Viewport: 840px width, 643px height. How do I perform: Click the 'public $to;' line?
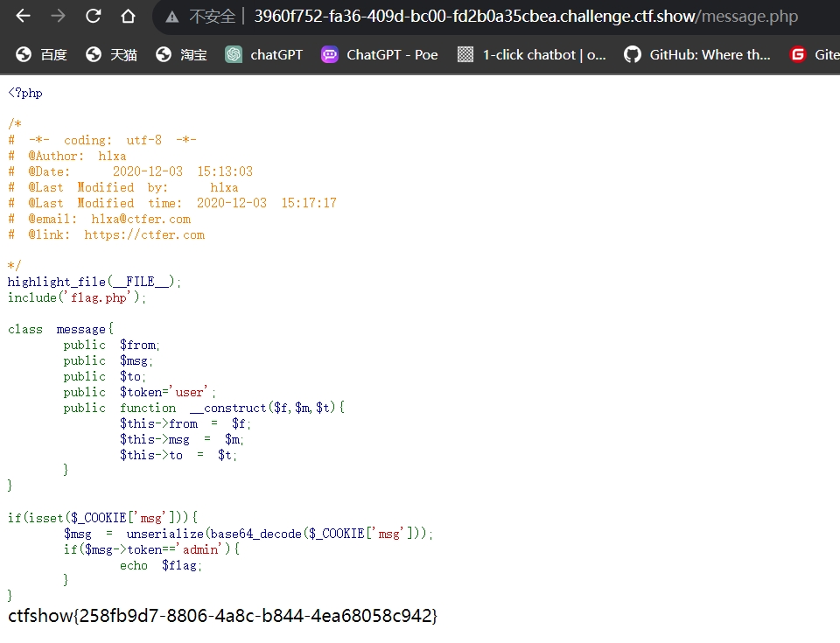104,377
